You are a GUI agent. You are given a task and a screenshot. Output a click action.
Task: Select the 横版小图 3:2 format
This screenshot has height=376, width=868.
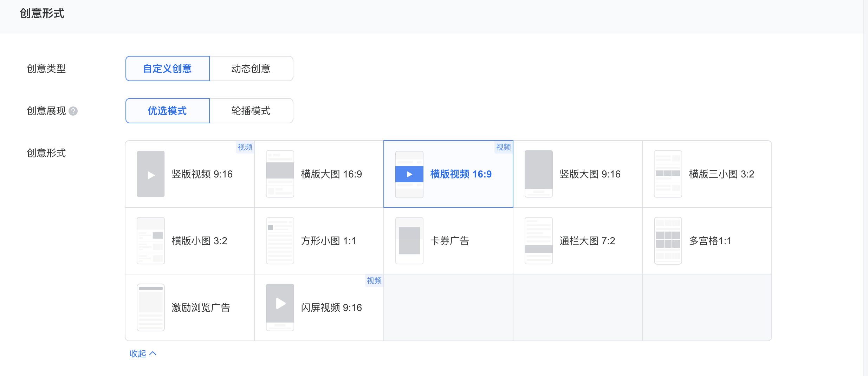click(199, 241)
